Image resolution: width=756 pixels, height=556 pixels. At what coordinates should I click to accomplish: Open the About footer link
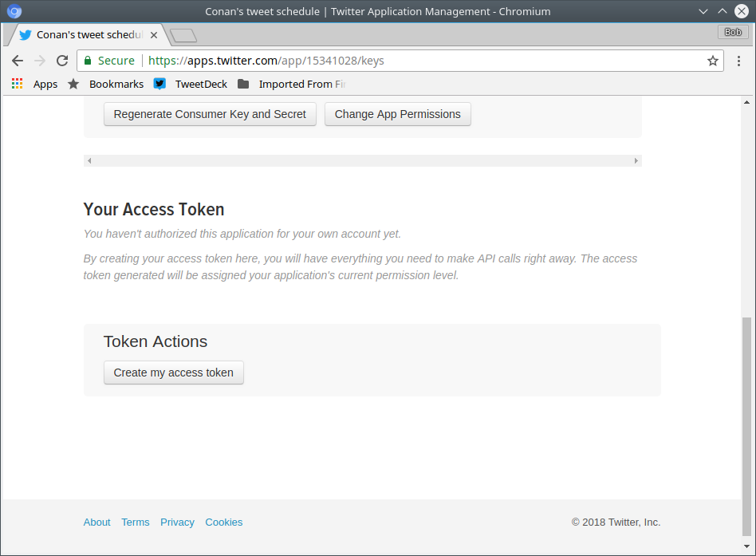pyautogui.click(x=97, y=522)
